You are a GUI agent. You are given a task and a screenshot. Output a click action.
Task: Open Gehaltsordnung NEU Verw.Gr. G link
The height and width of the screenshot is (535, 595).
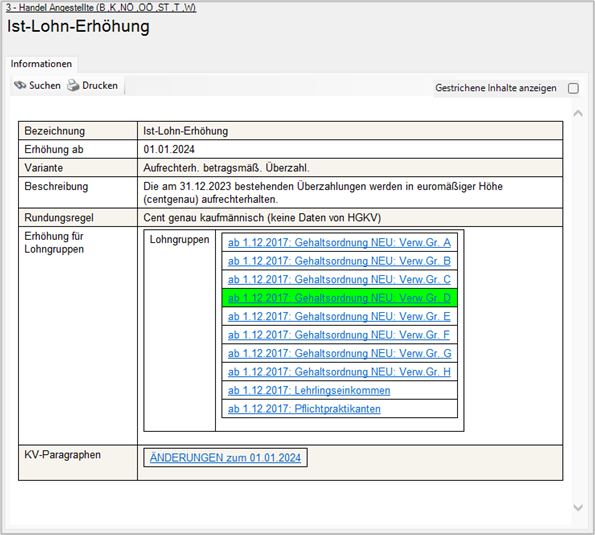[x=340, y=354]
